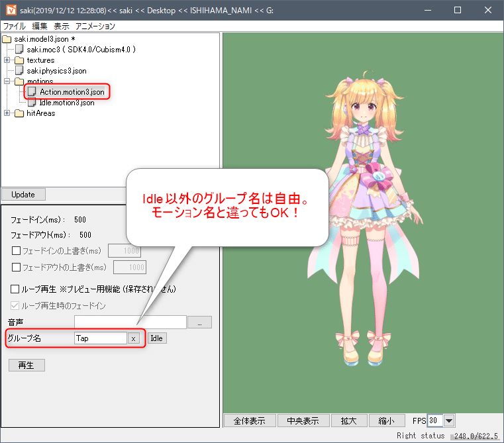Image resolution: width=504 pixels, height=443 pixels.
Task: Maximize the viewer window
Action: click(458, 10)
